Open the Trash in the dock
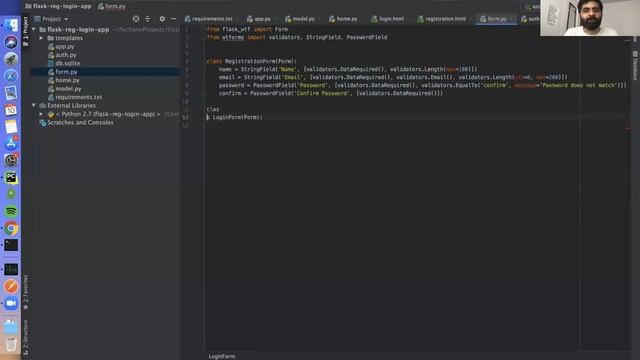640x360 pixels. point(11,344)
